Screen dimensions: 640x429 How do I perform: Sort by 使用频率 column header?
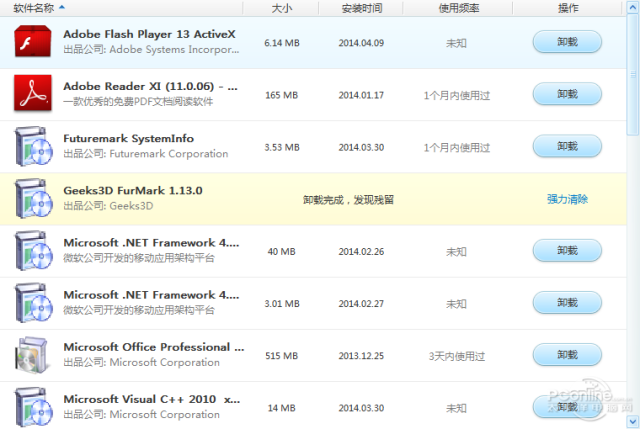click(x=458, y=8)
